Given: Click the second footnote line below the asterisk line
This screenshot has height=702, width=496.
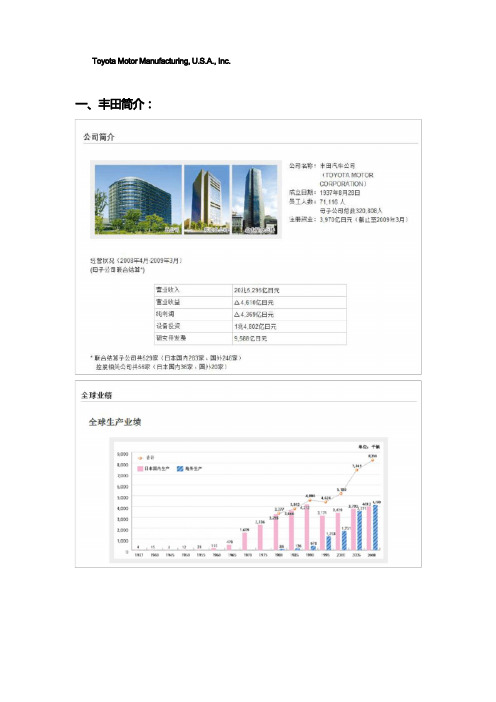Looking at the screenshot, I should tap(161, 367).
